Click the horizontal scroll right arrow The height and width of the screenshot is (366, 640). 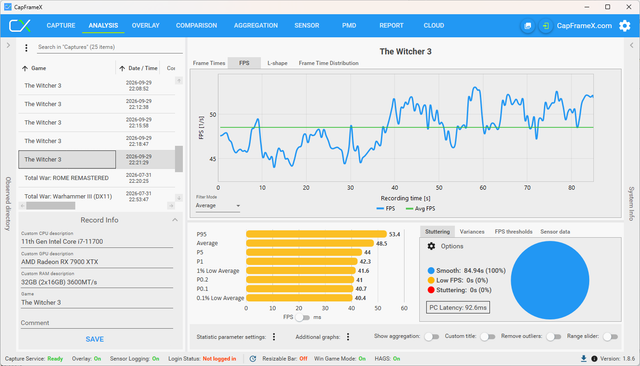pos(171,206)
